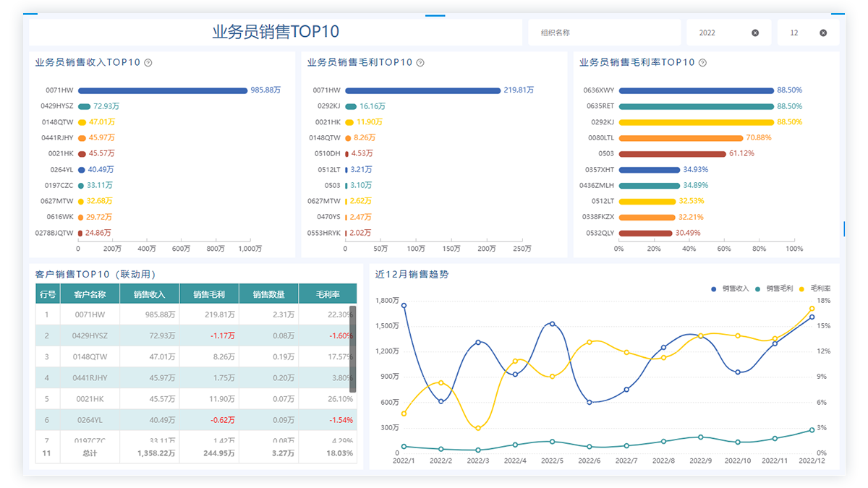Click the 客户名称 column header
The width and height of the screenshot is (868, 488).
[90, 294]
